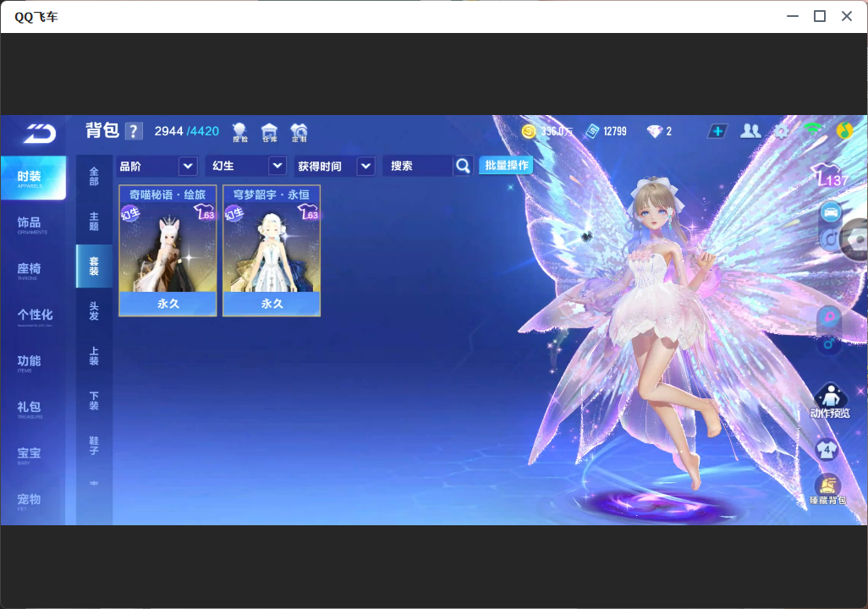Open the backpack help question mark
868x609 pixels.
pyautogui.click(x=134, y=131)
